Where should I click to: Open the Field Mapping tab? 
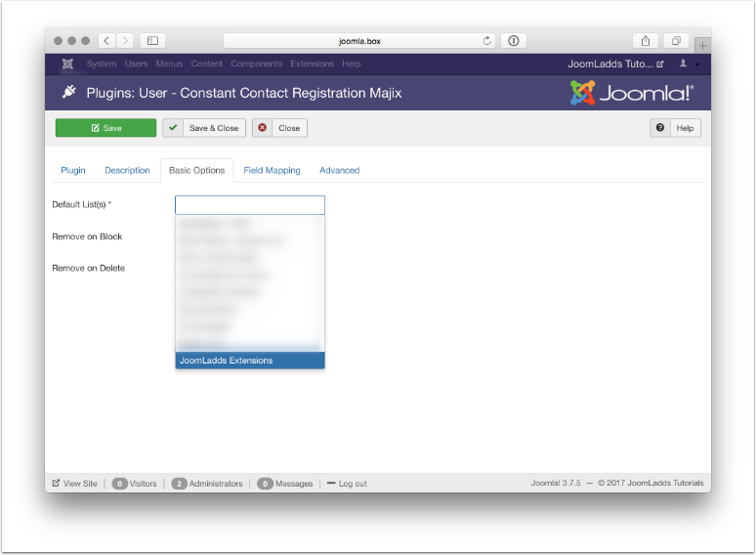272,170
